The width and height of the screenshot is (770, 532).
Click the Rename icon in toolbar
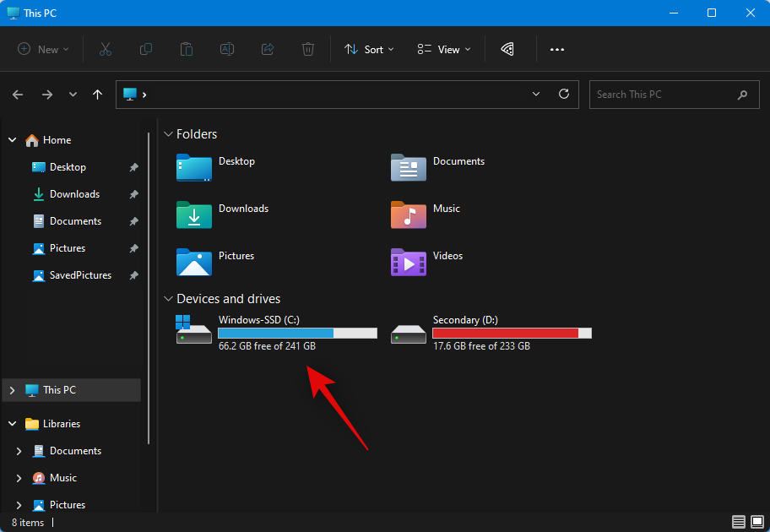[x=227, y=50]
